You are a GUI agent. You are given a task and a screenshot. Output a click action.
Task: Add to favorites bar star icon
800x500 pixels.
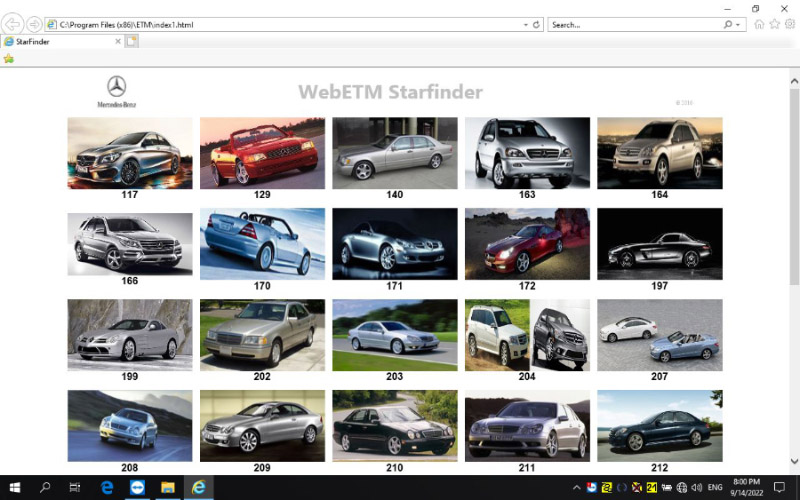pos(9,59)
